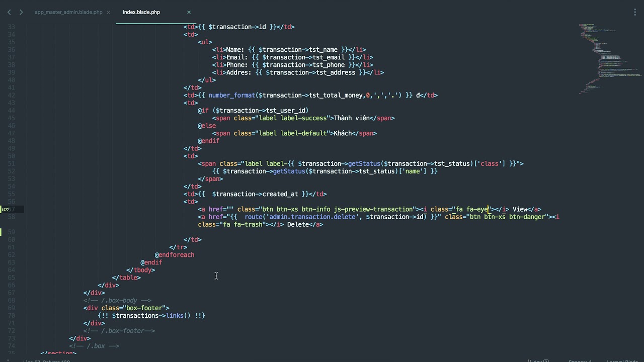The height and width of the screenshot is (362, 644).
Task: Switch to app_master_admin.blade.php tab
Action: coord(68,12)
